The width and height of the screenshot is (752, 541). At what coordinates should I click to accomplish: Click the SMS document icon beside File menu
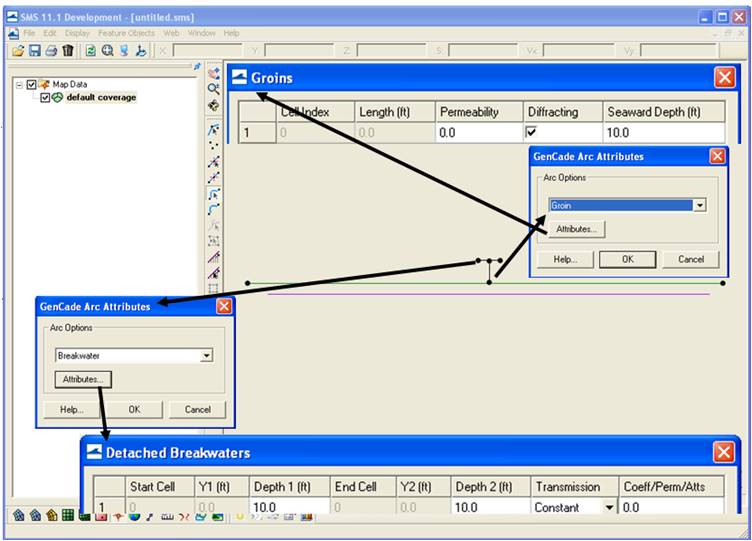[13, 34]
